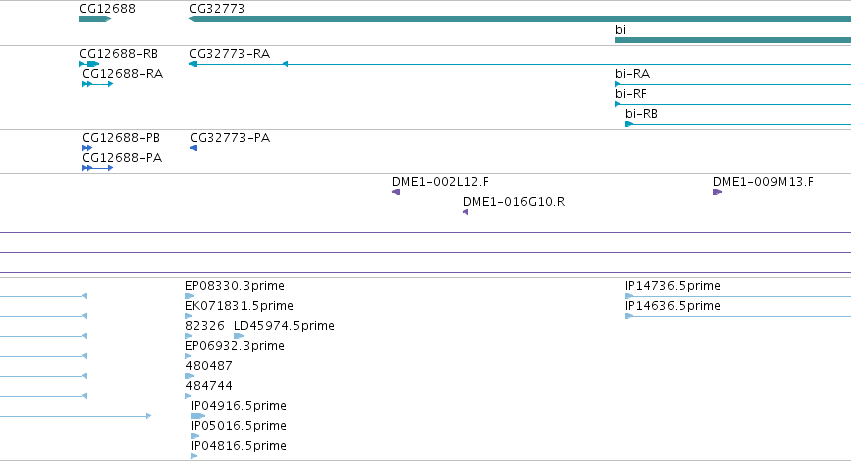Select the 480487 feature label
The height and width of the screenshot is (461, 851).
pos(209,366)
